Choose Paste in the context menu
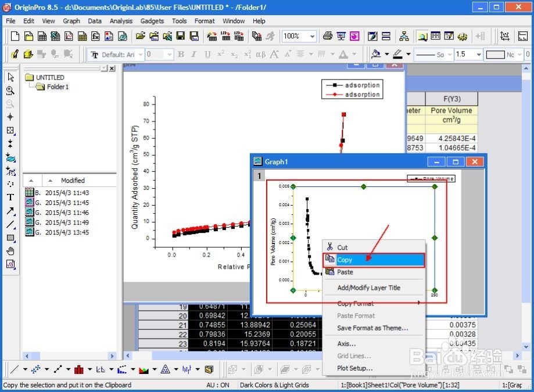Image resolution: width=534 pixels, height=392 pixels. coord(374,272)
